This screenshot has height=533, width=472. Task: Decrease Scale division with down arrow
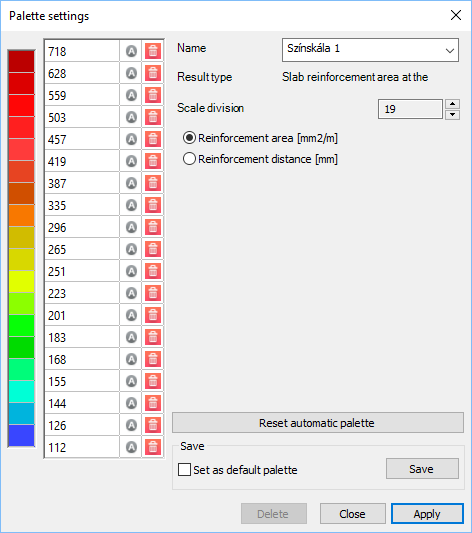pos(452,115)
